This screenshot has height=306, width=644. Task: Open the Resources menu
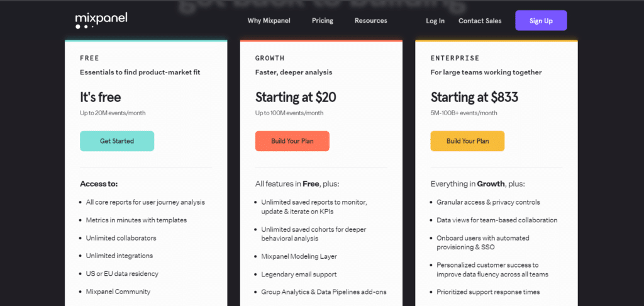pos(371,21)
